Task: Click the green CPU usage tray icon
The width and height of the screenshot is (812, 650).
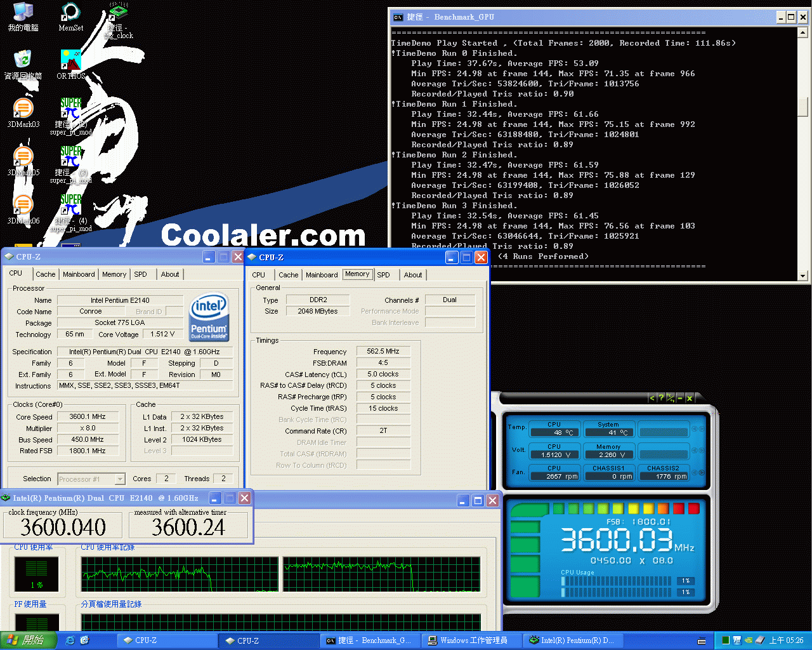Action: [x=725, y=640]
